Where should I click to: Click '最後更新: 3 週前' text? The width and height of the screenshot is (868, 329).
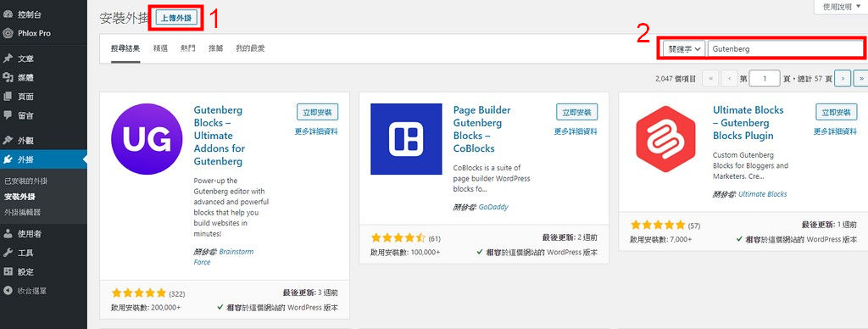(310, 293)
